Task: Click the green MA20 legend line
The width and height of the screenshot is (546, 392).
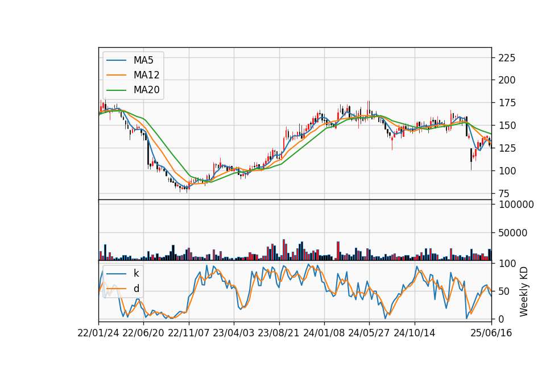Action: click(116, 90)
